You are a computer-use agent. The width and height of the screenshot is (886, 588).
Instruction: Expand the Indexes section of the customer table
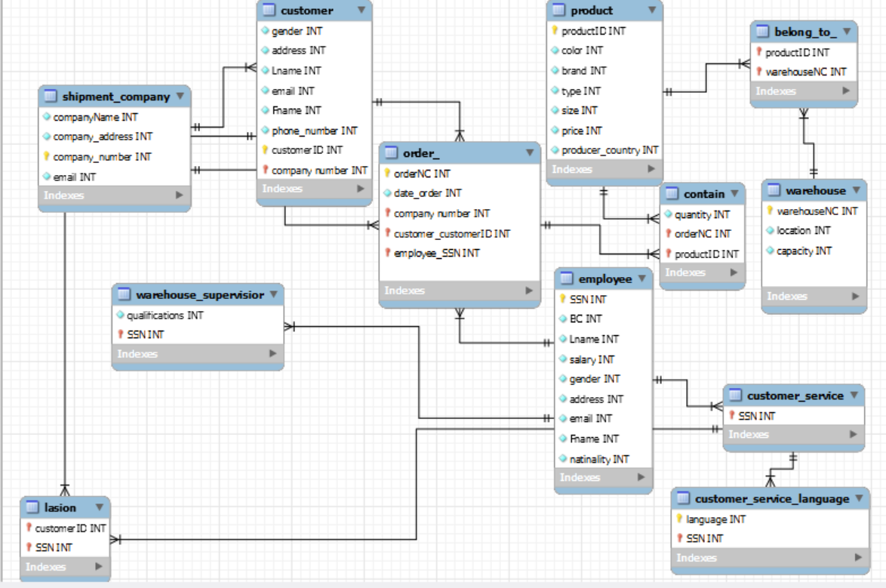click(x=361, y=189)
